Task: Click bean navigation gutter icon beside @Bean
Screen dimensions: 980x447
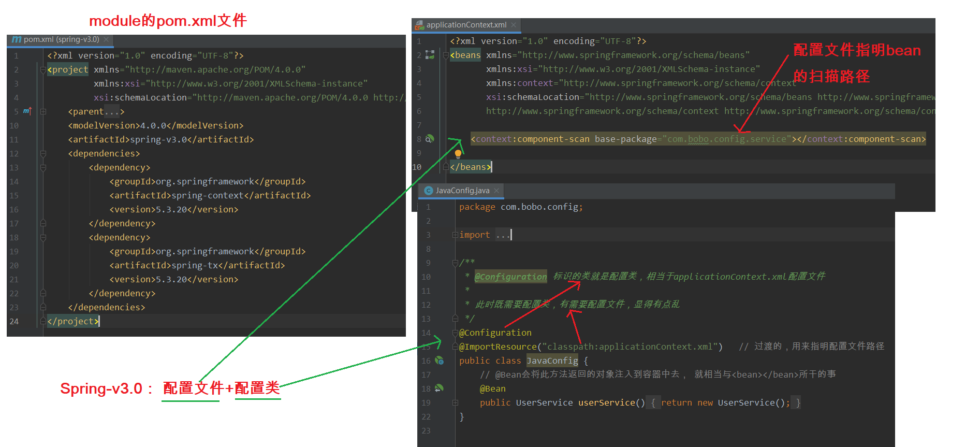Action: pos(440,388)
